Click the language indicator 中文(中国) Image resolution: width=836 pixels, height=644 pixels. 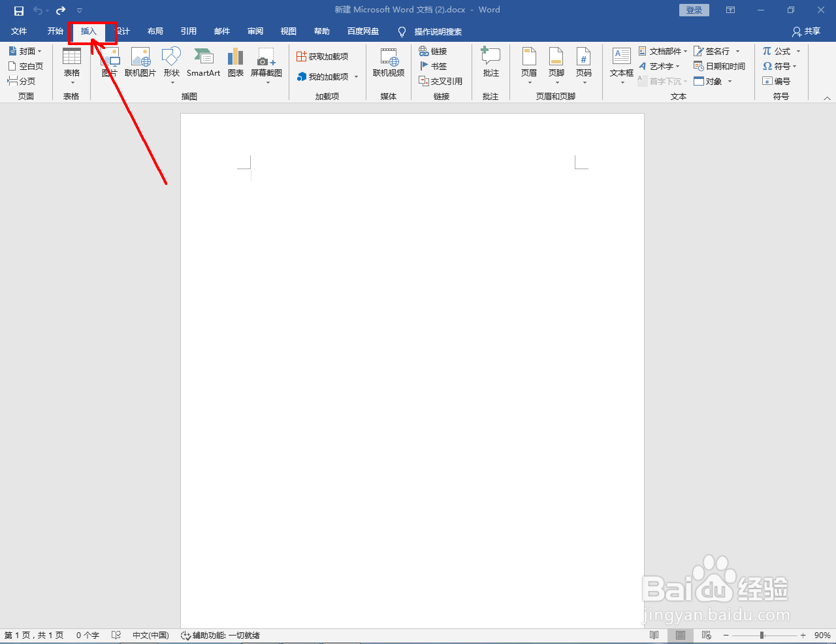point(151,636)
